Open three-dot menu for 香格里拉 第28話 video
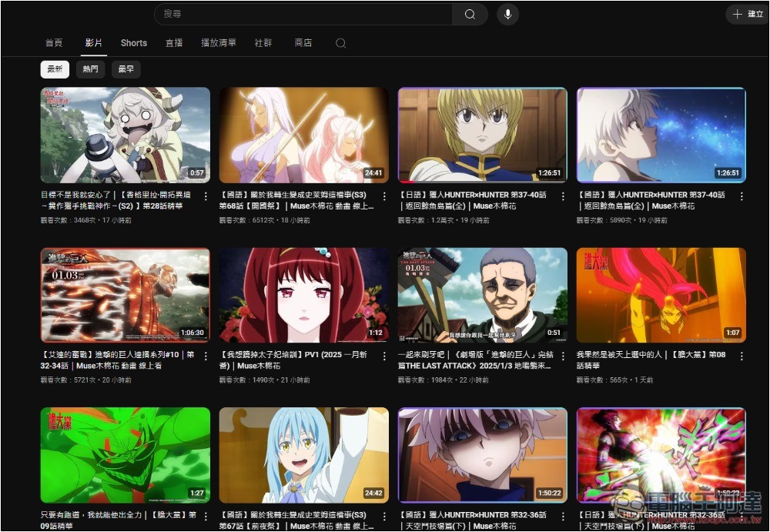 tap(206, 196)
